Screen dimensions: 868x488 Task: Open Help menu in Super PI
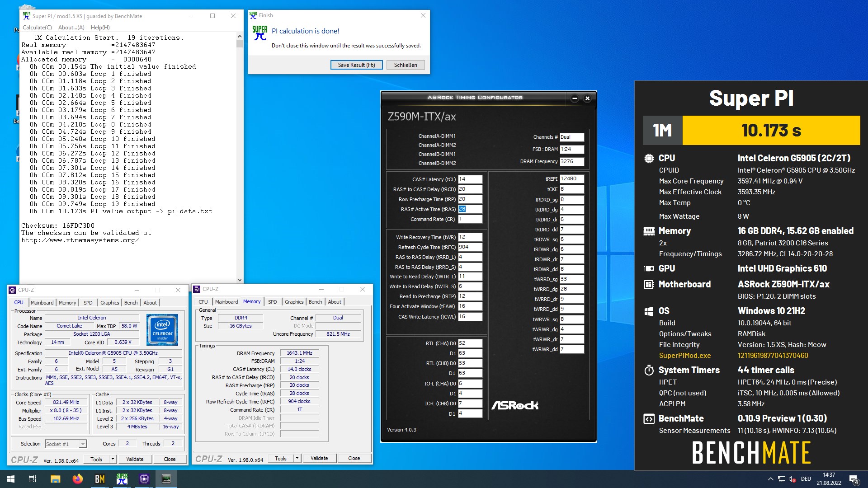(x=100, y=28)
